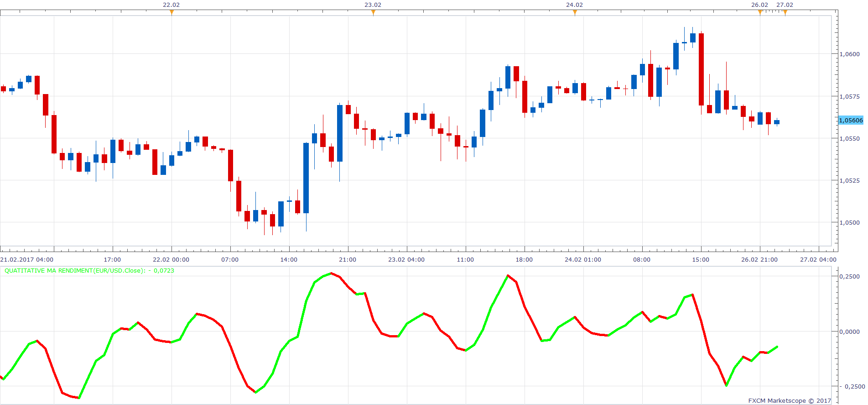Click the orange day marker under 22.02
The image size is (868, 405).
coord(172,12)
